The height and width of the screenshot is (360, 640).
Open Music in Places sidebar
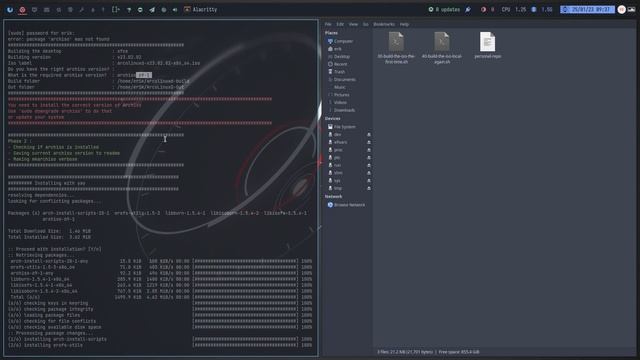pos(340,87)
